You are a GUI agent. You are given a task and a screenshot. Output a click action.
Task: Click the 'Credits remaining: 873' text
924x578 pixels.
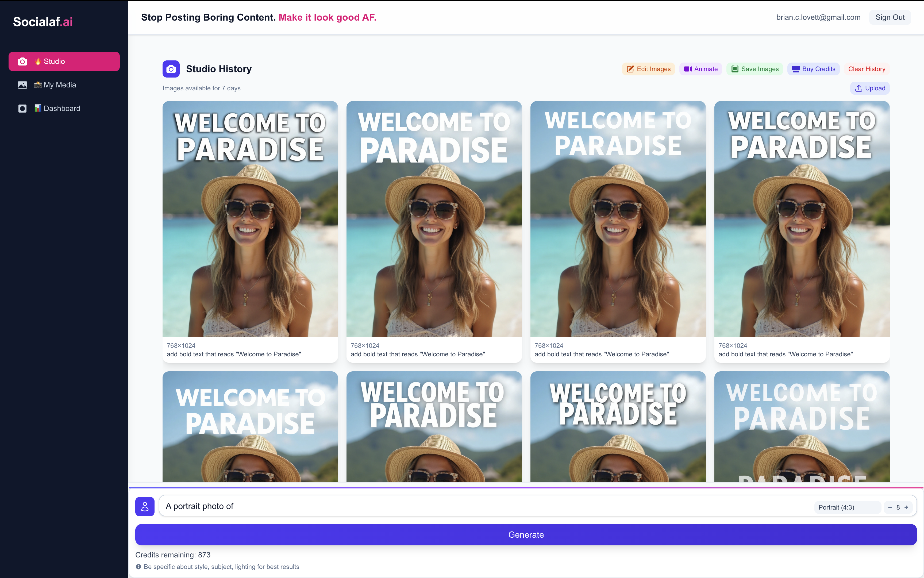(x=173, y=555)
